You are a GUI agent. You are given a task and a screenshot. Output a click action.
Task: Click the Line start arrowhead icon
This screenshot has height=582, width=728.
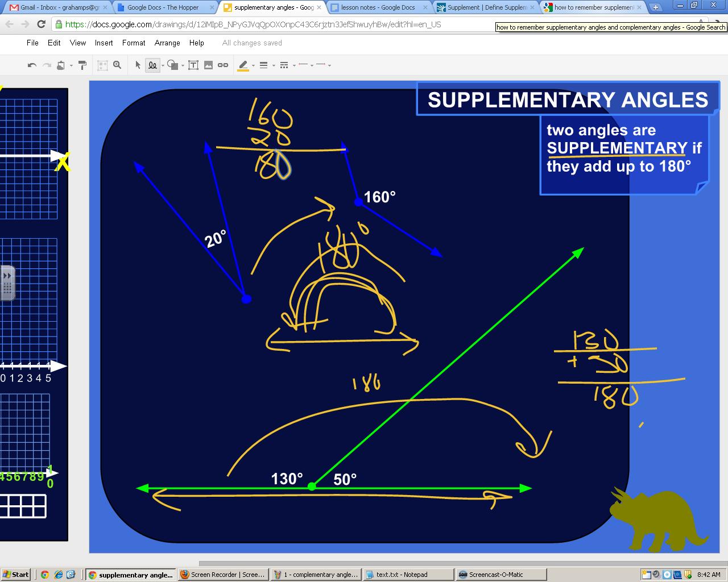(x=303, y=65)
